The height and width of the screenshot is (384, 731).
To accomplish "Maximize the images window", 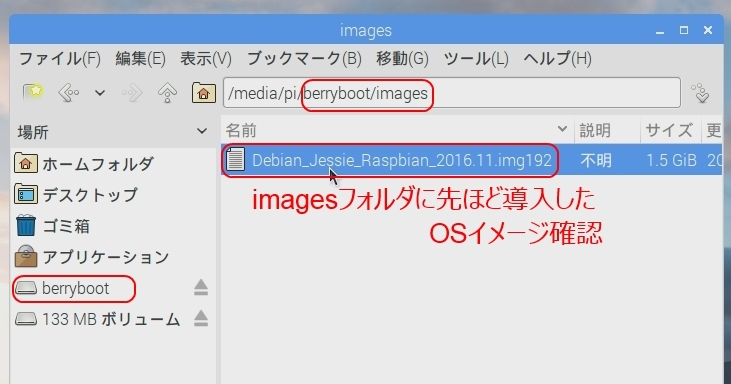I will pos(684,30).
